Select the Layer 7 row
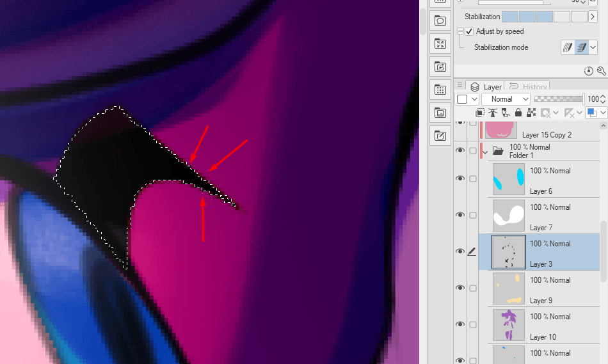 tap(540, 216)
